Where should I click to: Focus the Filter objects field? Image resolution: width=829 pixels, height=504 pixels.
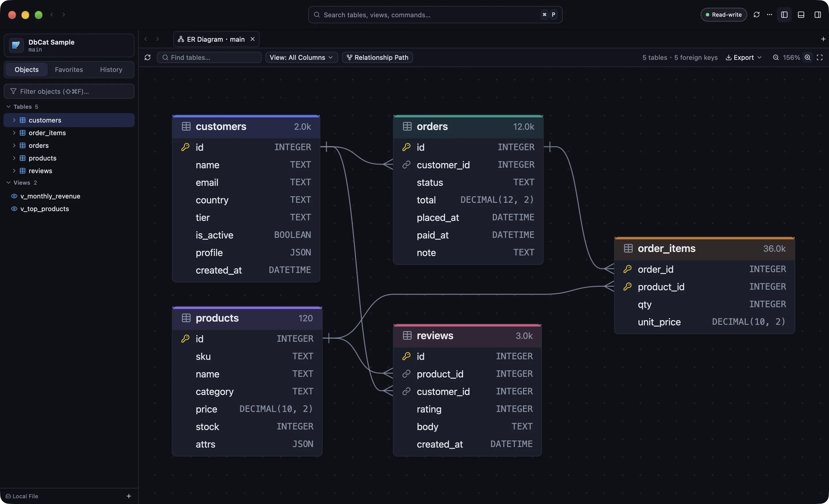pyautogui.click(x=69, y=91)
